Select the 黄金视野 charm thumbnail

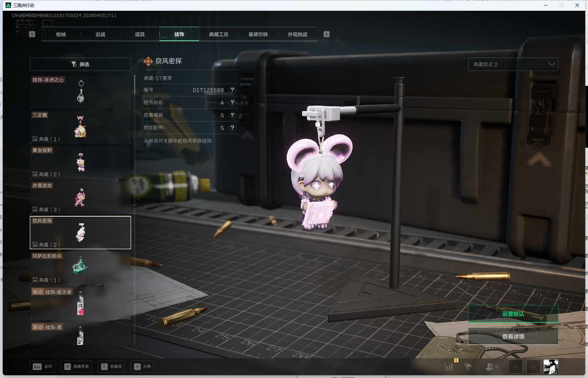pos(80,162)
